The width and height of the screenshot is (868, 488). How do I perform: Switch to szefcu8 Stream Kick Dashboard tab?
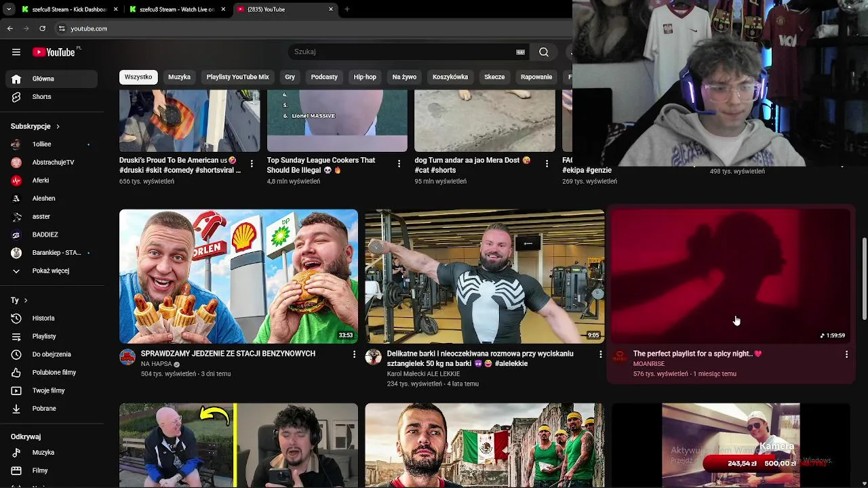(x=69, y=9)
